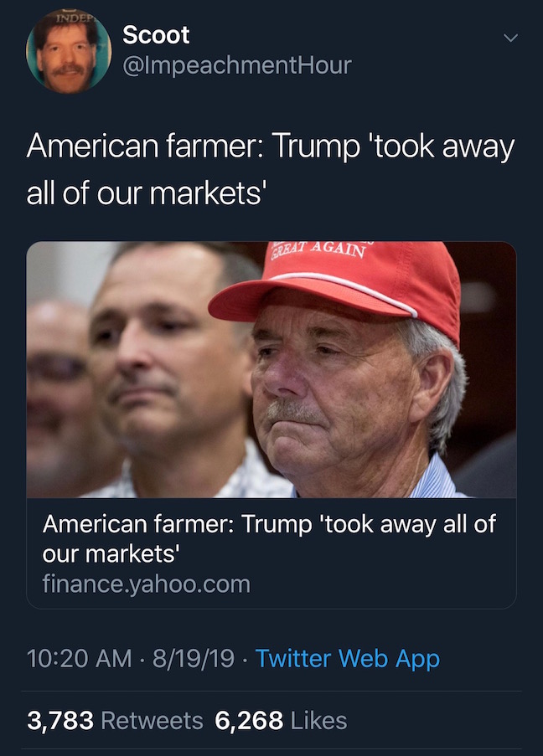
Task: Click the display name Scoot
Action: 156,35
